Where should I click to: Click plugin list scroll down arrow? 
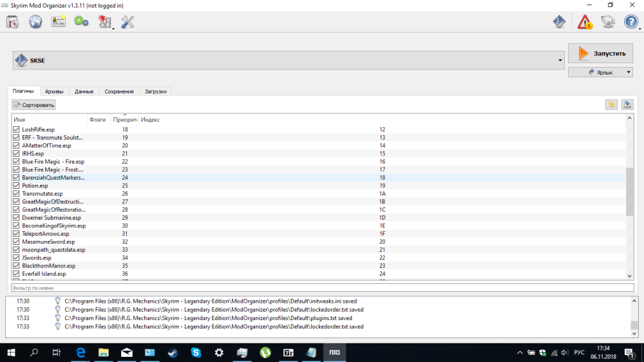point(629,276)
